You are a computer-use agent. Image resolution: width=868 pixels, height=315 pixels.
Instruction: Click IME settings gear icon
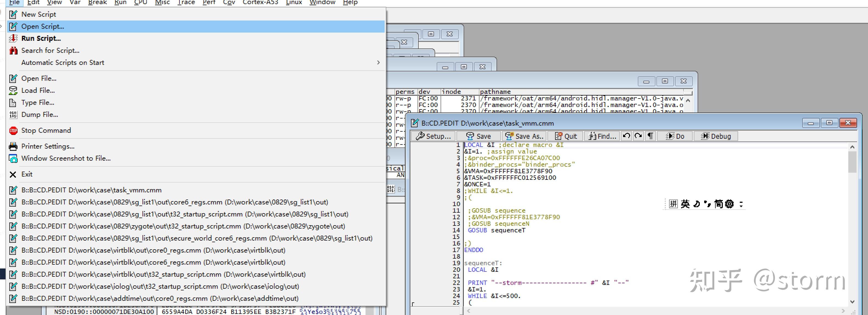(729, 204)
